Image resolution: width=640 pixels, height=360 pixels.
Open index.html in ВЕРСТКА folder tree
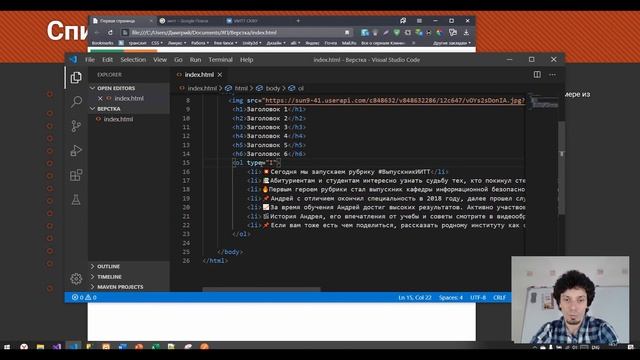pyautogui.click(x=118, y=119)
